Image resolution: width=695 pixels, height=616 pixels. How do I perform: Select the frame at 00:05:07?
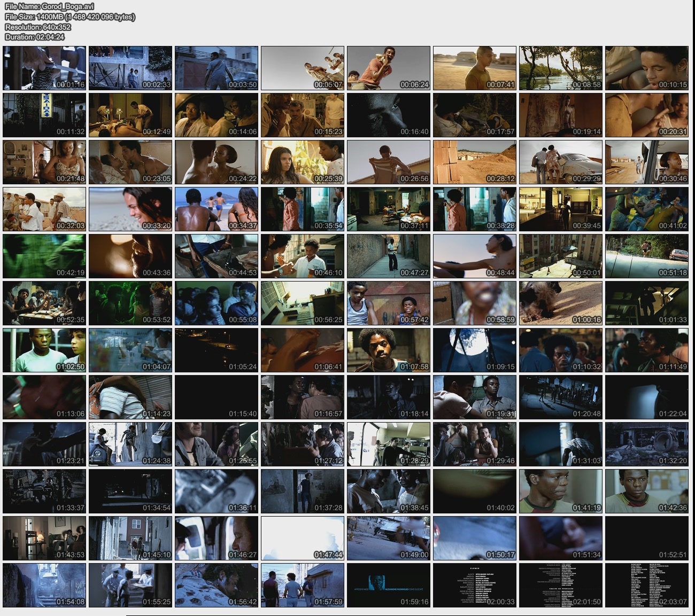point(303,68)
